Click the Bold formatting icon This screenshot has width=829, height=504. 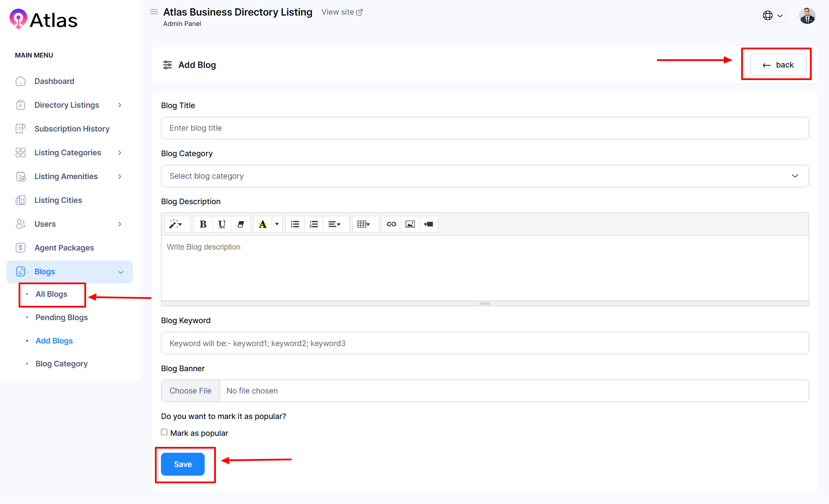pyautogui.click(x=203, y=224)
